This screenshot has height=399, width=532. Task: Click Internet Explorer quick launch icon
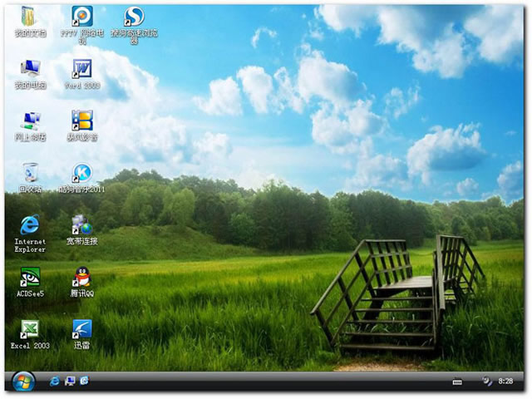55,381
